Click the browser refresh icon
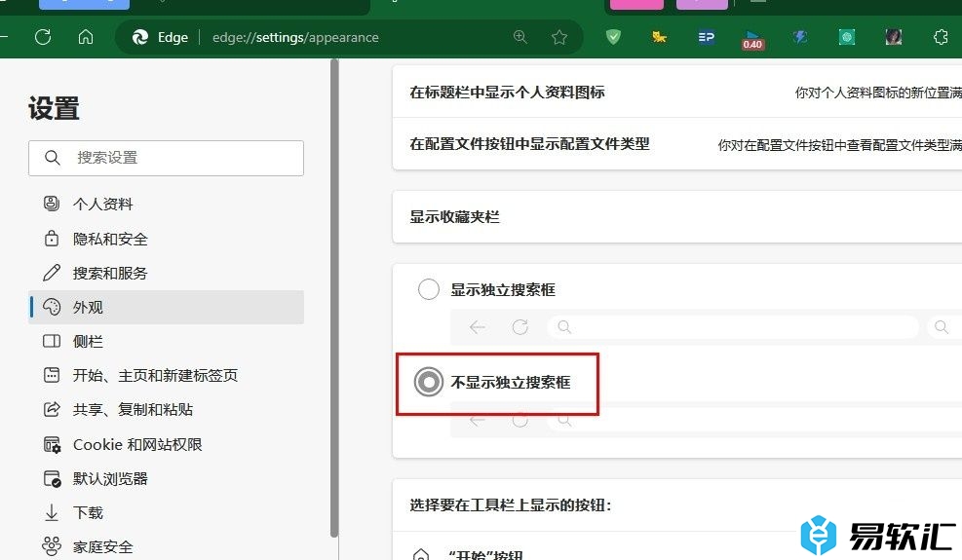 pyautogui.click(x=43, y=37)
